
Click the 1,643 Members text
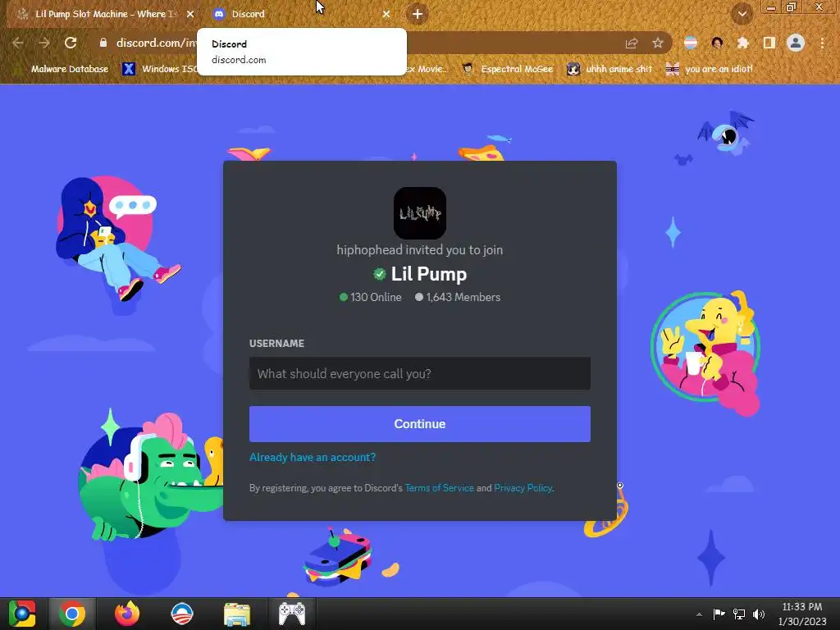463,297
